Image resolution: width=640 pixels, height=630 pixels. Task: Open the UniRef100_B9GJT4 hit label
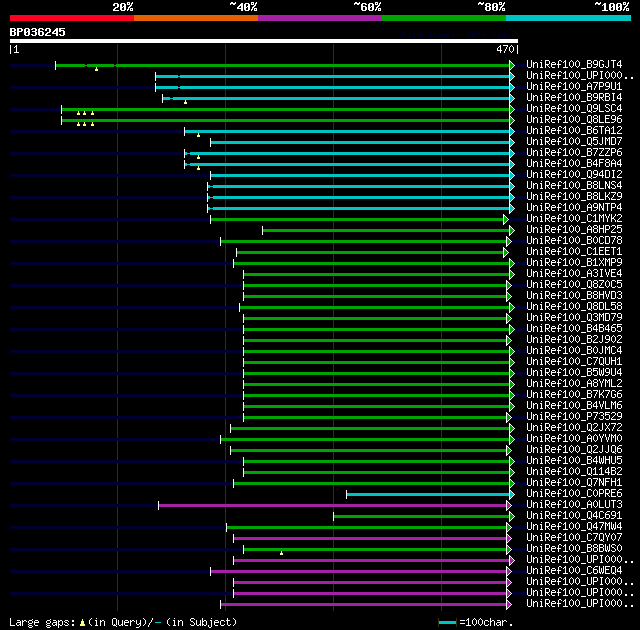point(574,64)
